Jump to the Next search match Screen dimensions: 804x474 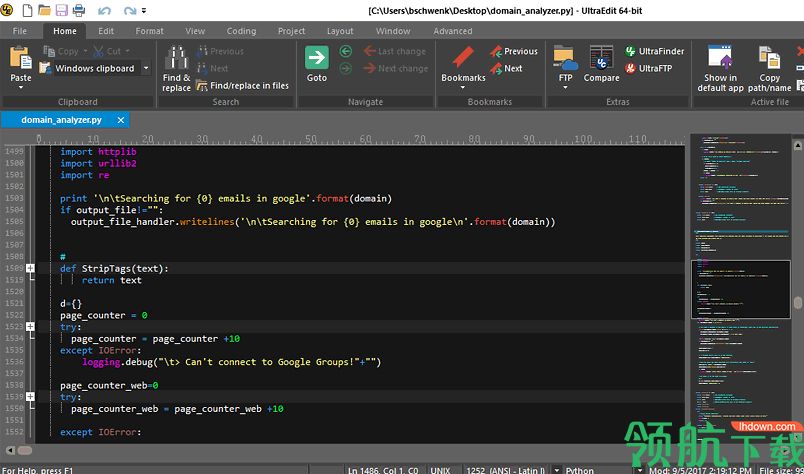(x=212, y=68)
